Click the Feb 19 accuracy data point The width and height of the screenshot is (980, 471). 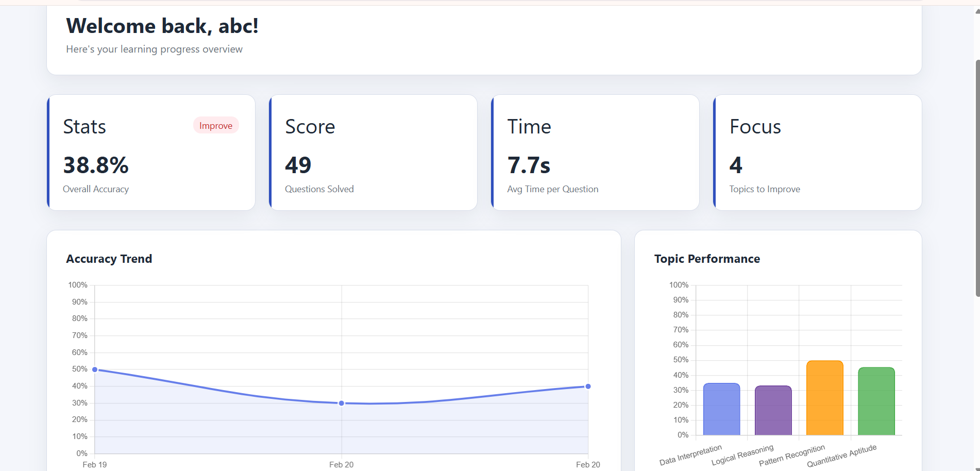pos(95,369)
